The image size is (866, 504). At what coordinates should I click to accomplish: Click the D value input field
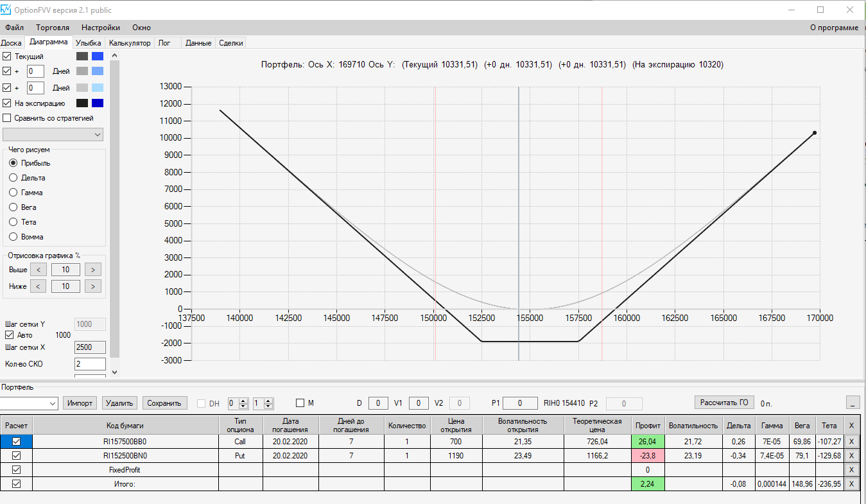tap(378, 403)
